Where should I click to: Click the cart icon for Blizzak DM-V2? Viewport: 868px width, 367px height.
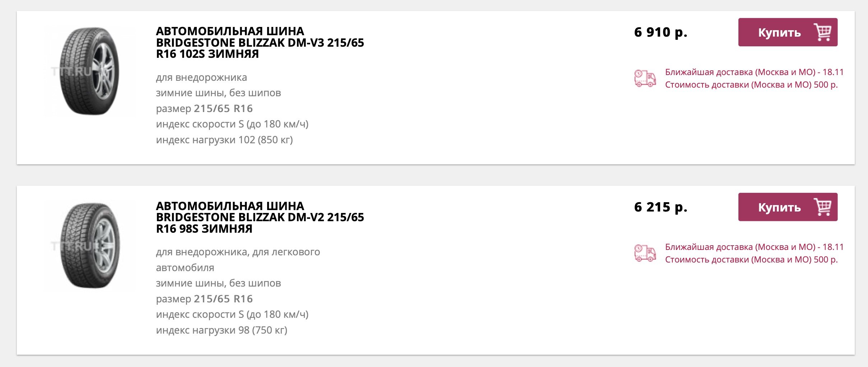822,207
